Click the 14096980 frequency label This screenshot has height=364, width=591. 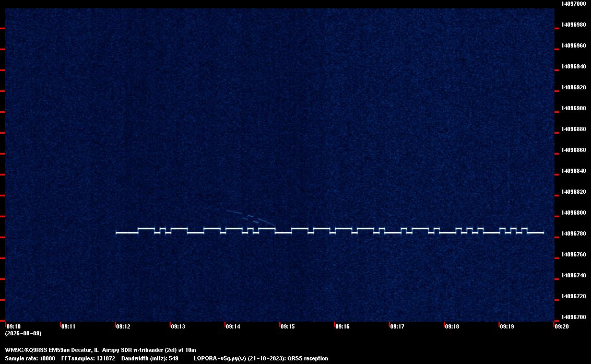(574, 25)
